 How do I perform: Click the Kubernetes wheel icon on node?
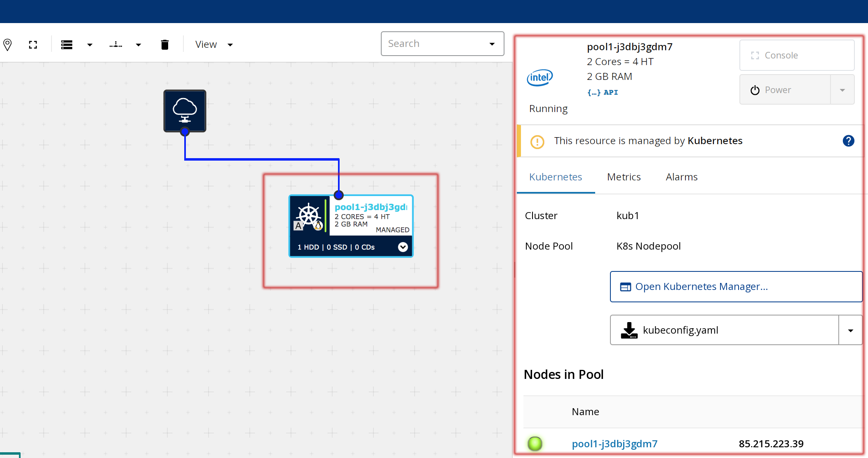[308, 214]
